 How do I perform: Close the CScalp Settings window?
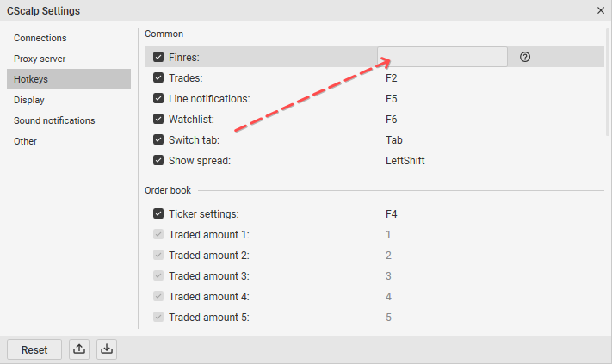coord(601,10)
